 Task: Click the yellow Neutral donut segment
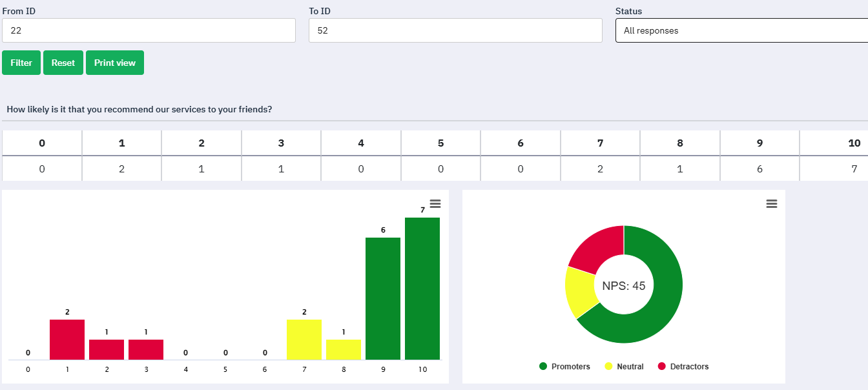tap(579, 291)
